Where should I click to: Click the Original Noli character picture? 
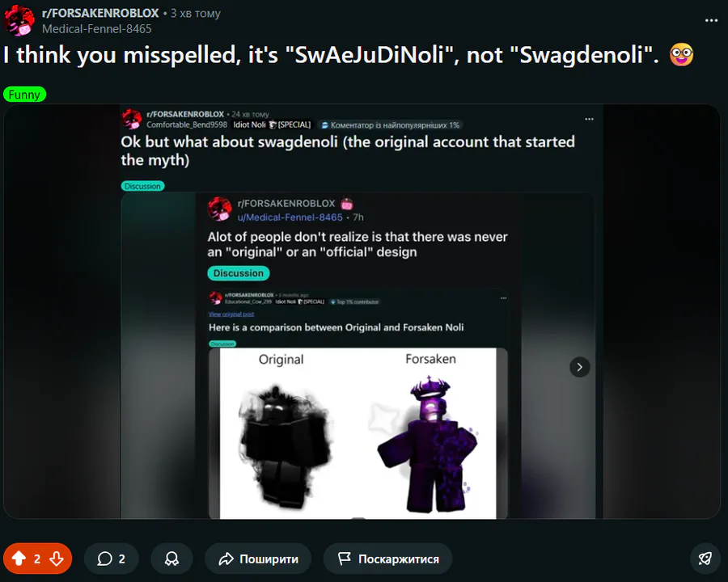tap(285, 445)
